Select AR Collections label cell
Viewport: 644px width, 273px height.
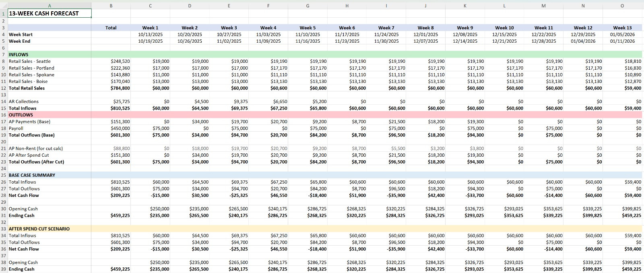50,101
